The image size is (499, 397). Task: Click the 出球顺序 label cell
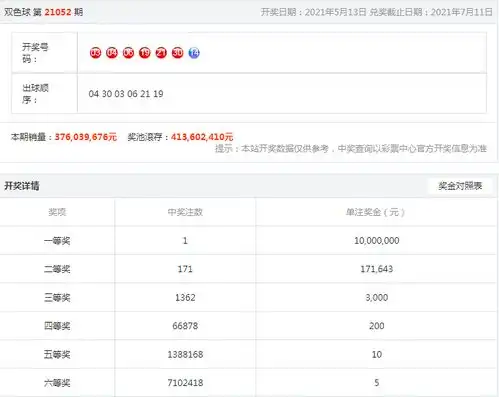coord(44,94)
